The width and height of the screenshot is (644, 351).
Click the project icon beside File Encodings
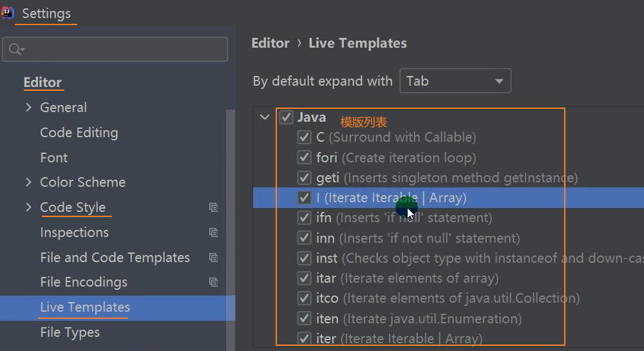point(213,282)
